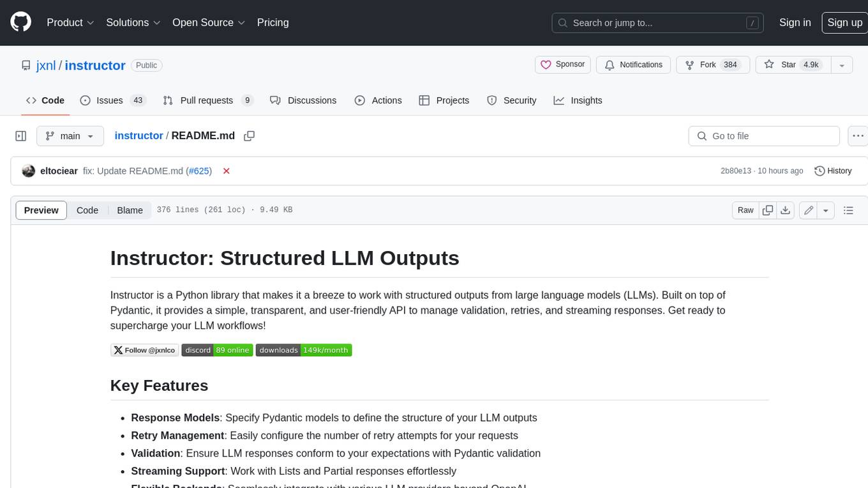Open the README outline list
The height and width of the screenshot is (488, 868).
pos(848,210)
